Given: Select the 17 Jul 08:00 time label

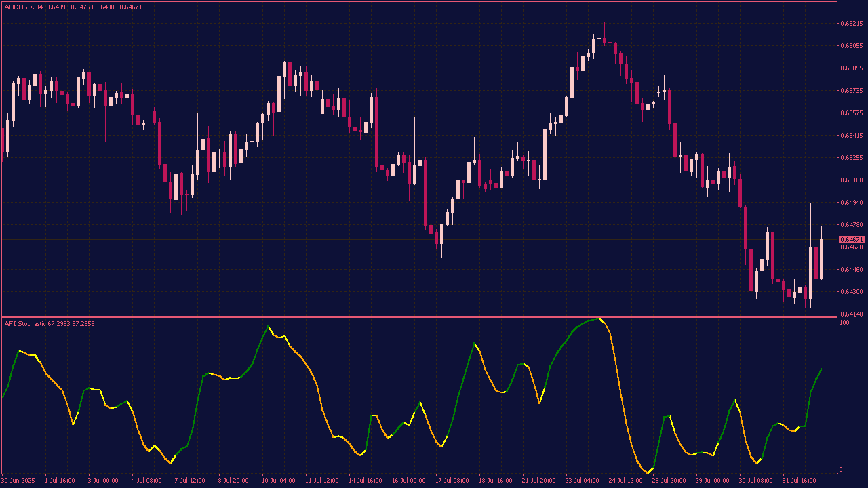Looking at the screenshot, I should click(x=452, y=481).
